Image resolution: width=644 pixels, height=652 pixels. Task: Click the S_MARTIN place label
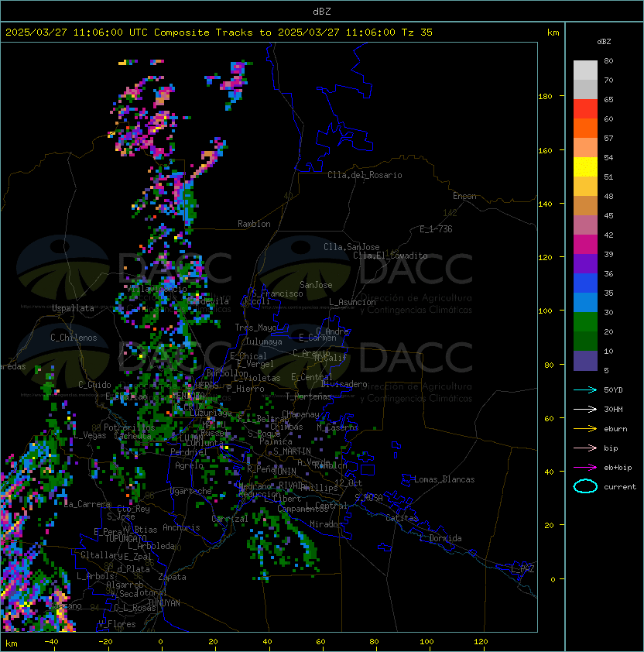[x=292, y=451]
